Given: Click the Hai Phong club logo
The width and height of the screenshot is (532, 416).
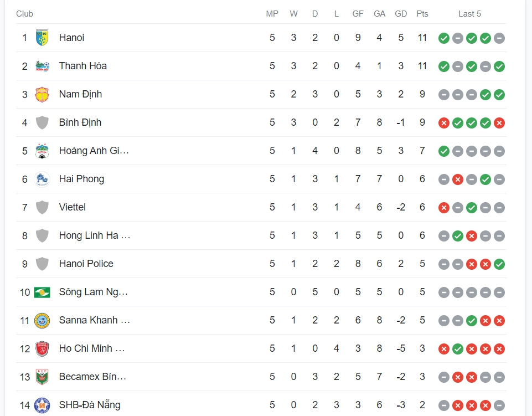Looking at the screenshot, I should click(42, 179).
